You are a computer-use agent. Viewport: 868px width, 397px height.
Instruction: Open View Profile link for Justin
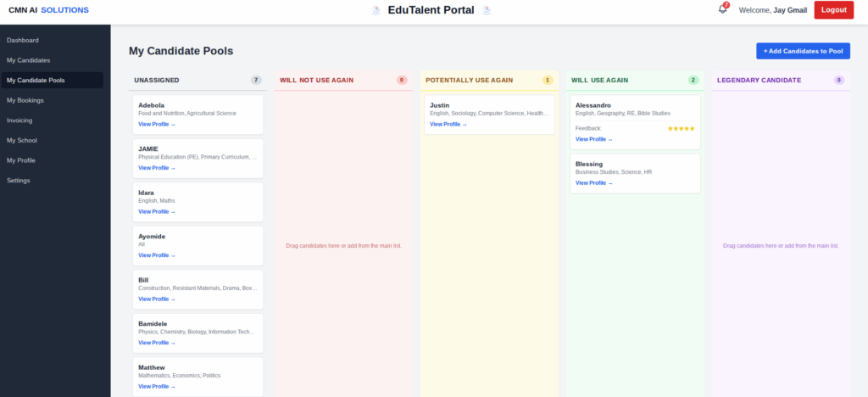pos(448,124)
